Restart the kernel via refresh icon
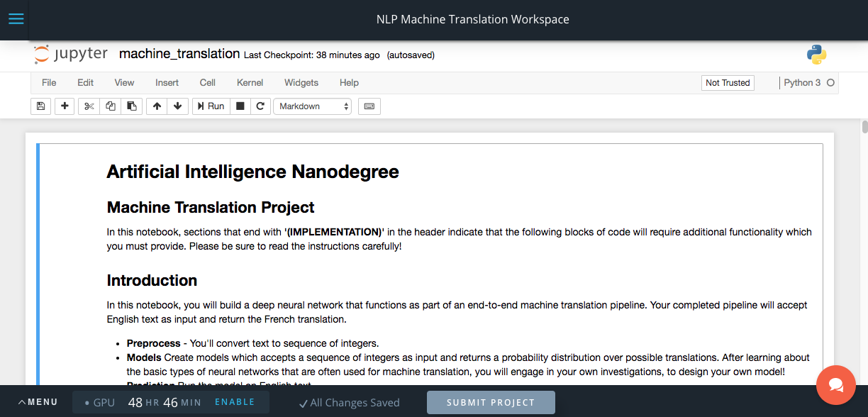Screen dimensions: 868x417 click(x=260, y=106)
